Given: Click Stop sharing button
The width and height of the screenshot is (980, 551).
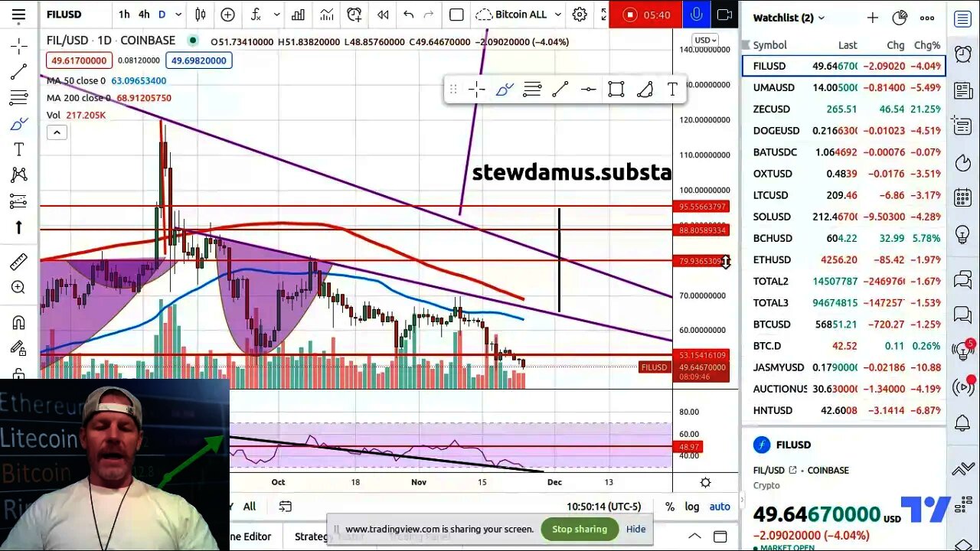Looking at the screenshot, I should point(580,529).
